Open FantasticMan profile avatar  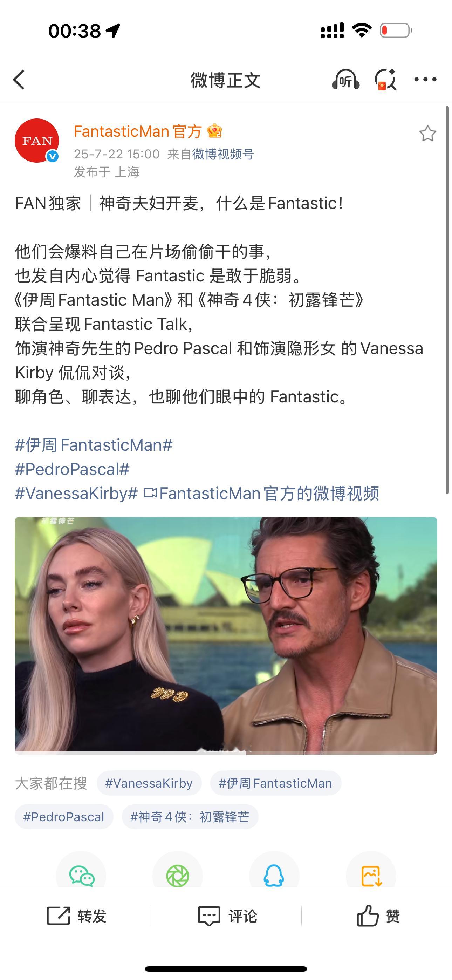pos(37,141)
